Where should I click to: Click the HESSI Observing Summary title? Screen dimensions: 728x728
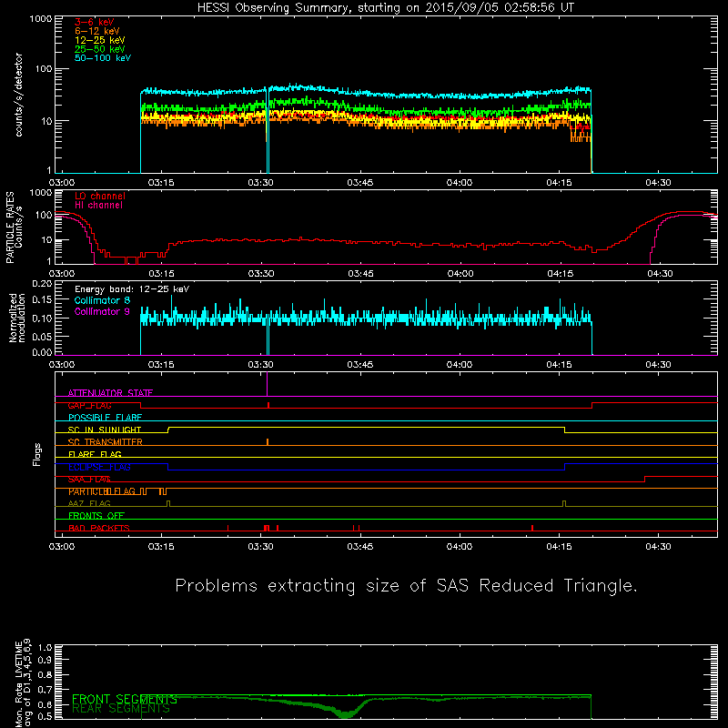385,8
